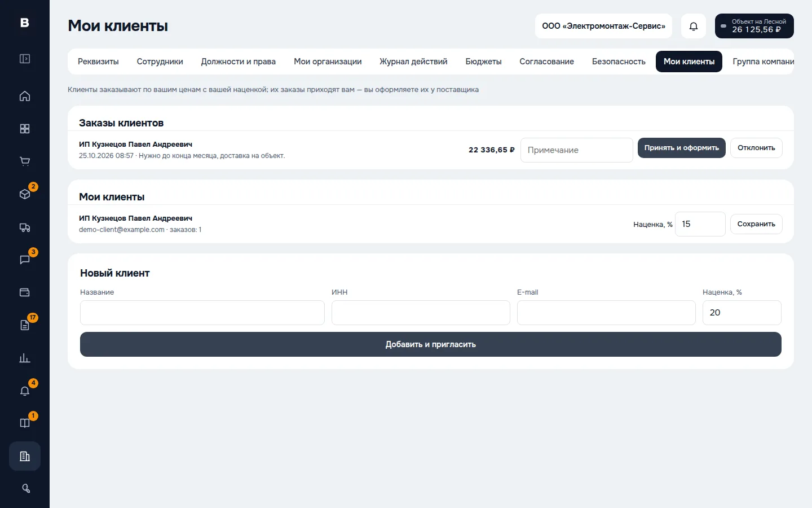Open the ООО «Электромонтаж-Сервис» organization selector
The height and width of the screenshot is (508, 812).
coord(603,26)
